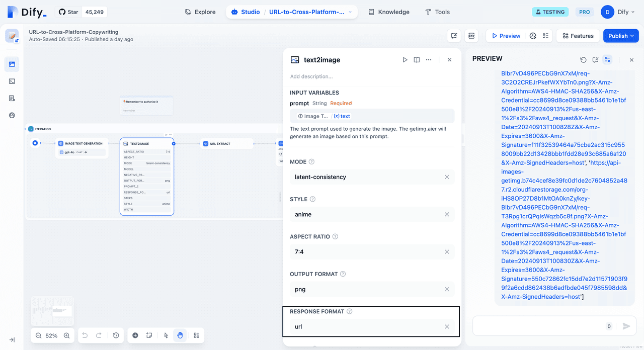Click the run history icon beside Preview
This screenshot has width=644, height=350.
click(x=533, y=36)
